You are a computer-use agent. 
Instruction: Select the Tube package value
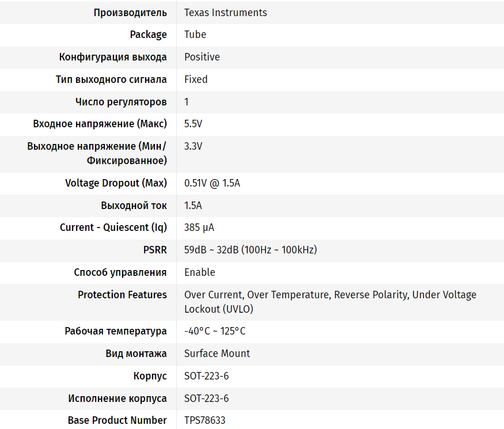pos(195,35)
